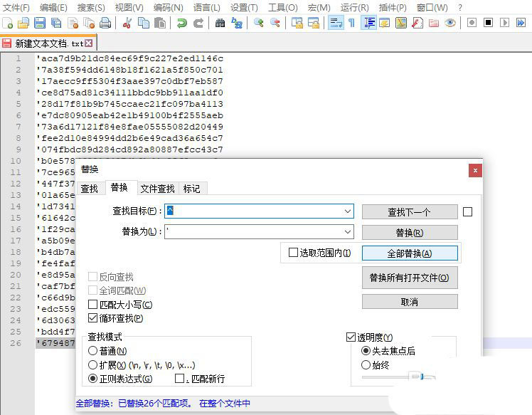Click the Zoom Out icon

point(275,23)
